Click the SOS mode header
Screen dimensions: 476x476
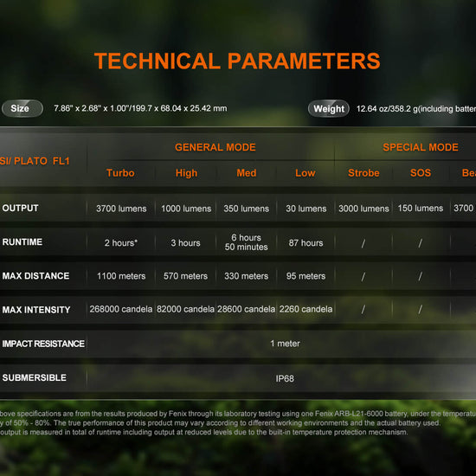421,173
